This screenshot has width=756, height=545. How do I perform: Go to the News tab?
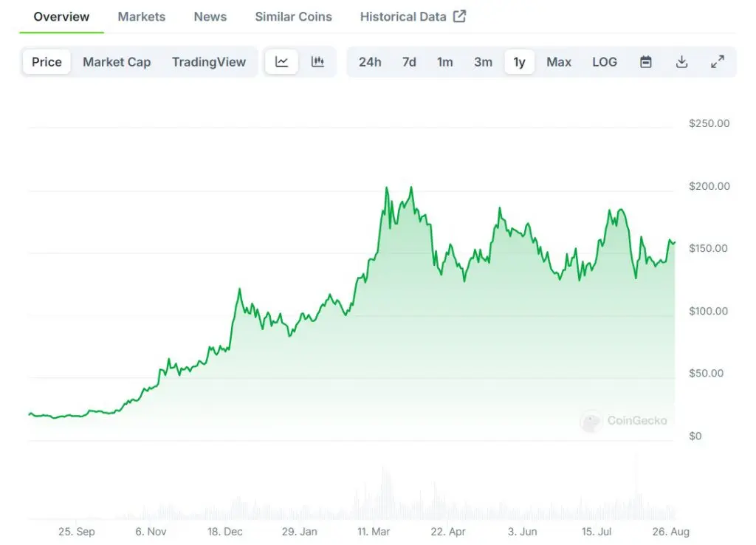210,16
